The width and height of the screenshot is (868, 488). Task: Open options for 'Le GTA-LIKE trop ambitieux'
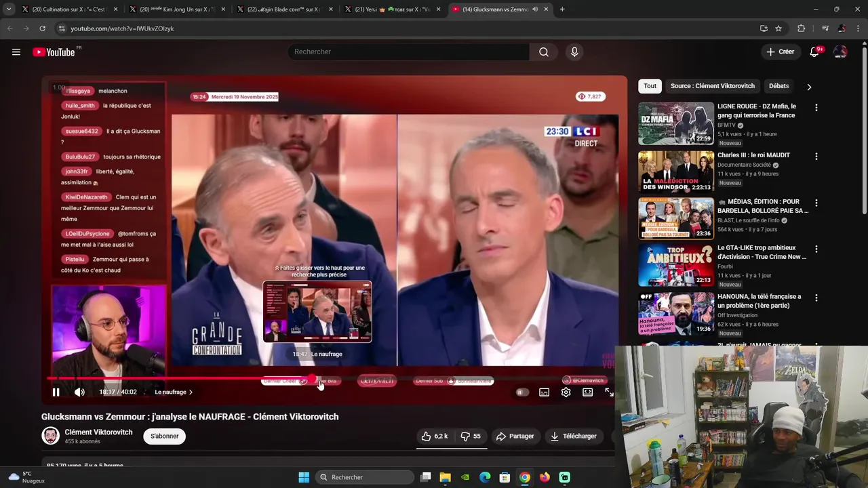pos(816,249)
